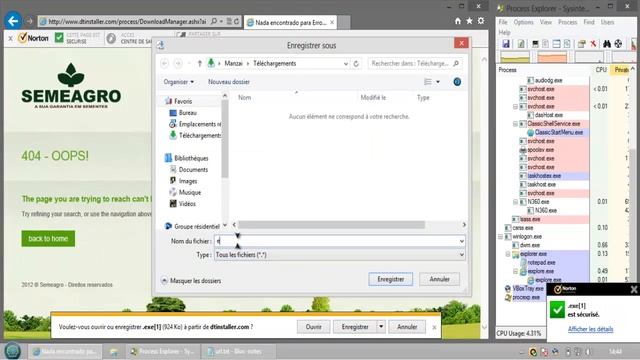Screen dimensions: 640x360
Task: Open the Type file-format dropdown
Action: (461, 255)
